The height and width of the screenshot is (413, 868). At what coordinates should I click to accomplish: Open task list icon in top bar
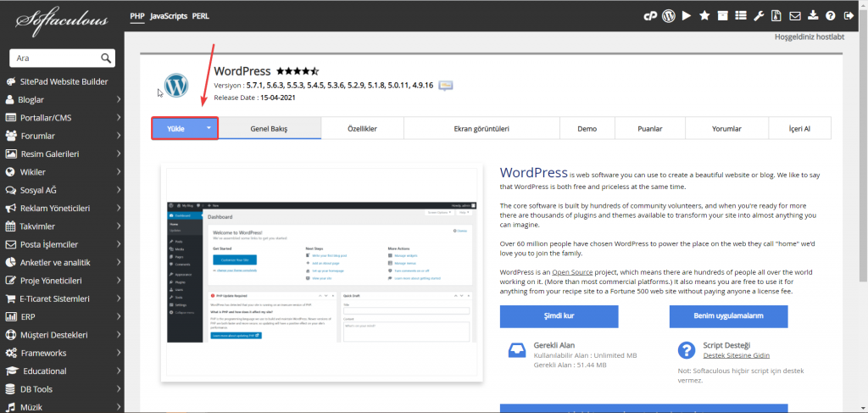[741, 16]
